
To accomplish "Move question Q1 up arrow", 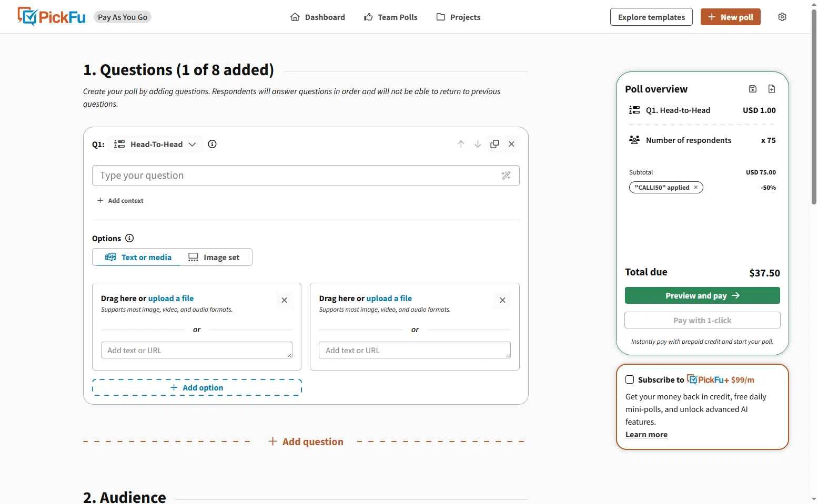I will [461, 144].
